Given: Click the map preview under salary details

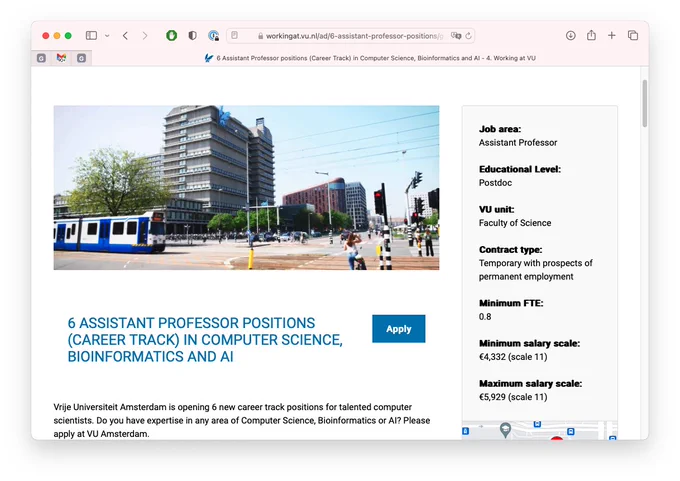Looking at the screenshot, I should [539, 430].
